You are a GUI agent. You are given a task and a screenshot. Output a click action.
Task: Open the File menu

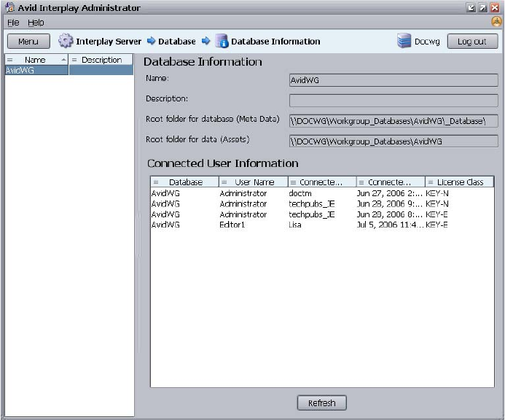click(x=13, y=23)
